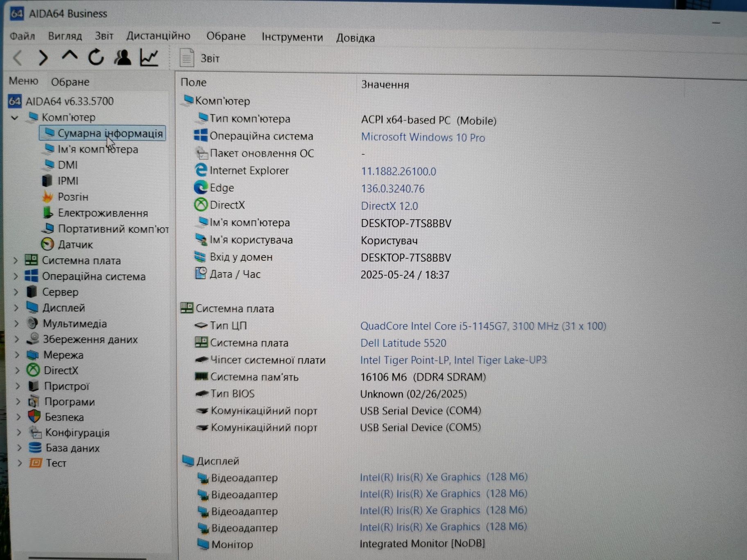This screenshot has height=560, width=747.
Task: Open the Електроживлення tree item
Action: coord(95,213)
